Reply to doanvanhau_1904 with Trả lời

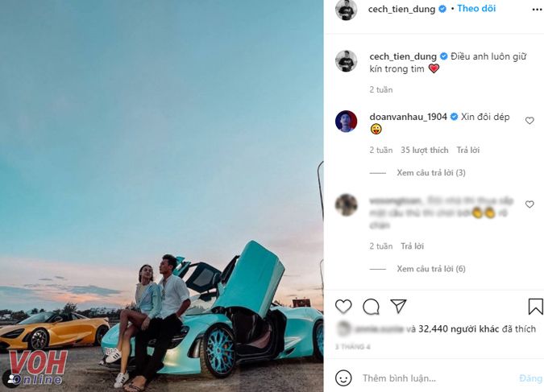[468, 150]
